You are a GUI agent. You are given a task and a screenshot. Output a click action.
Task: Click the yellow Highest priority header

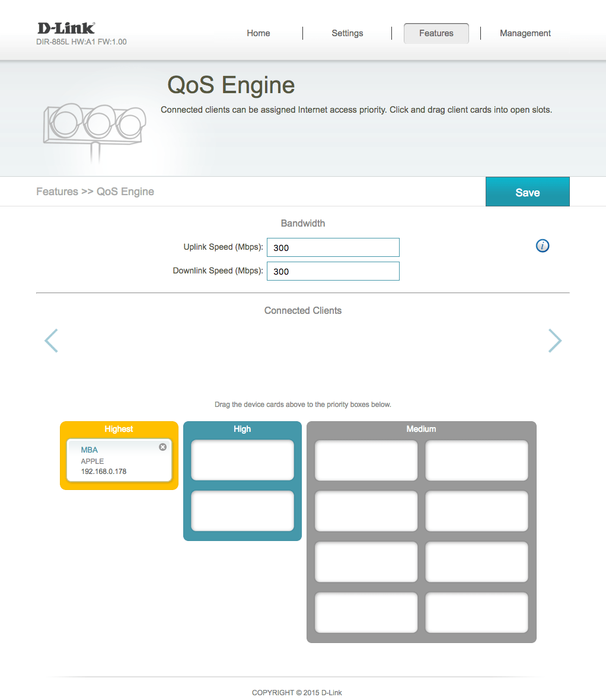119,429
